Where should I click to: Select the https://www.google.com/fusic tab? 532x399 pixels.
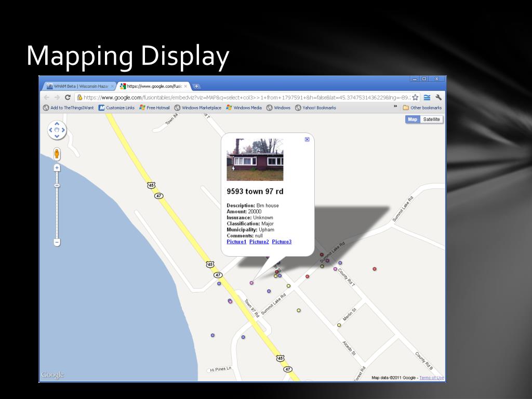click(154, 86)
